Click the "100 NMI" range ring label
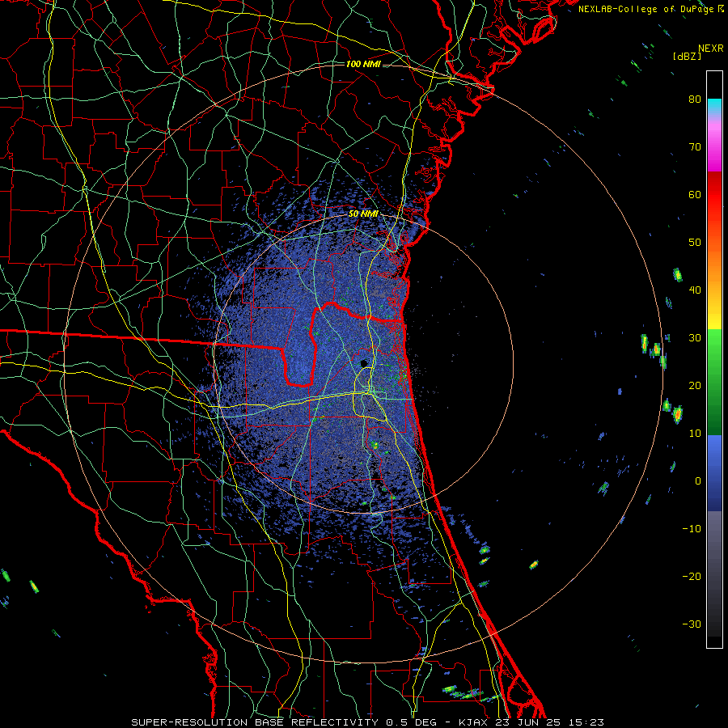Image resolution: width=728 pixels, height=728 pixels. click(363, 64)
